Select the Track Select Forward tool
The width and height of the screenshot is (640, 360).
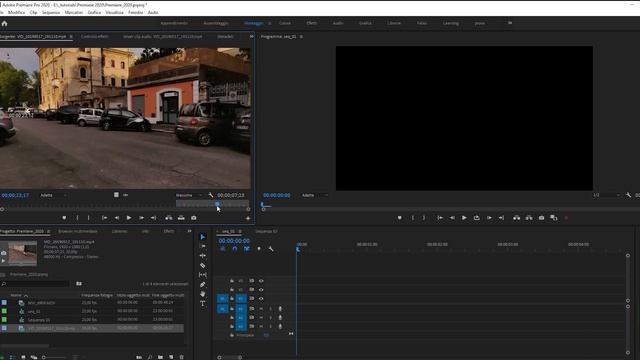click(203, 246)
